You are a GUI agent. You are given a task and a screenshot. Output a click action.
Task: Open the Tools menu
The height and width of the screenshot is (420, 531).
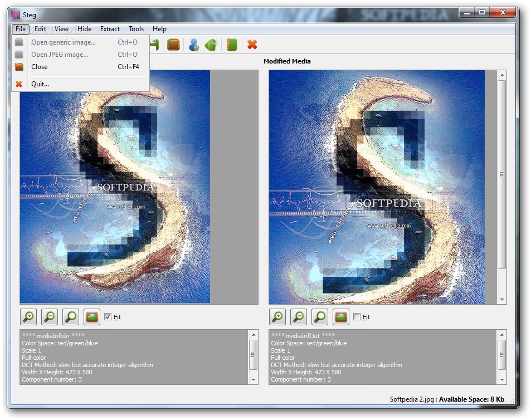click(x=136, y=29)
